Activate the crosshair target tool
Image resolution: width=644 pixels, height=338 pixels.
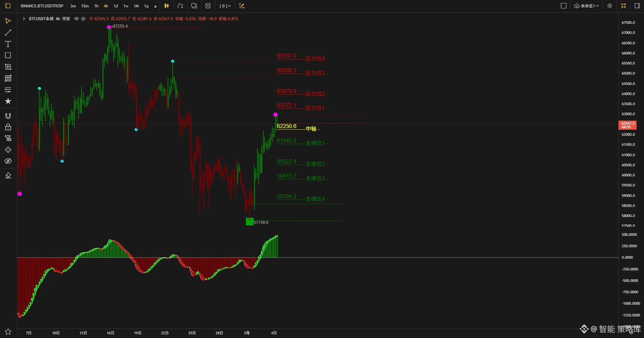tap(8, 150)
